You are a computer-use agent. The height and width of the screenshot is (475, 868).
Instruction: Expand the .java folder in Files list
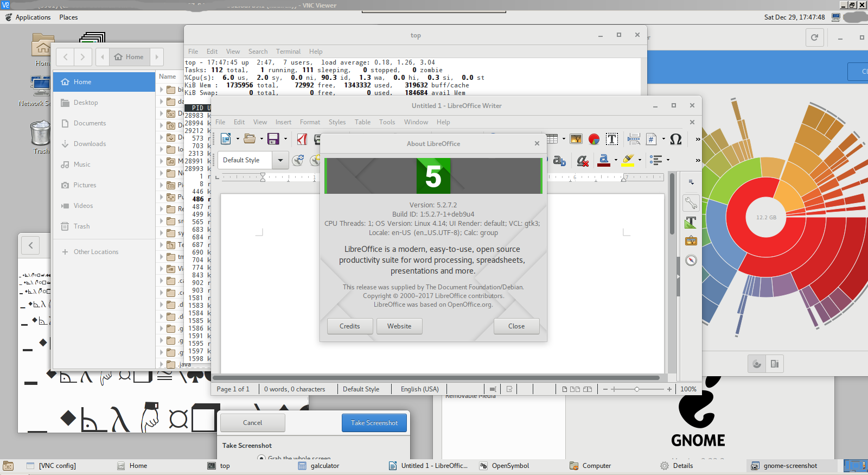(x=161, y=364)
